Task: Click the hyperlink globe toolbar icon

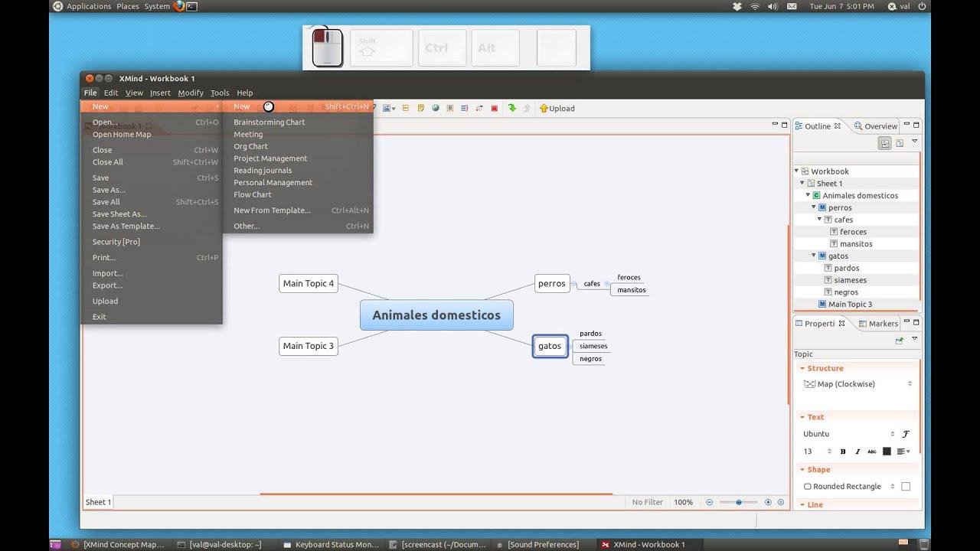Action: pos(436,108)
